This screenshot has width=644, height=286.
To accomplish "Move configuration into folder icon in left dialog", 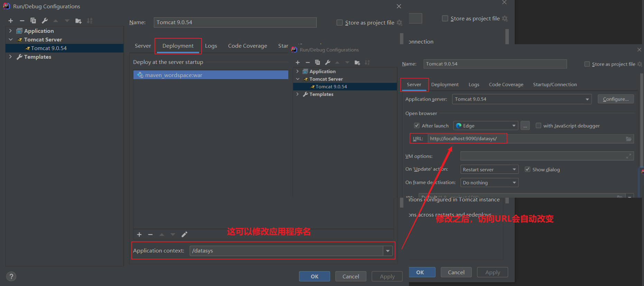I will [78, 21].
